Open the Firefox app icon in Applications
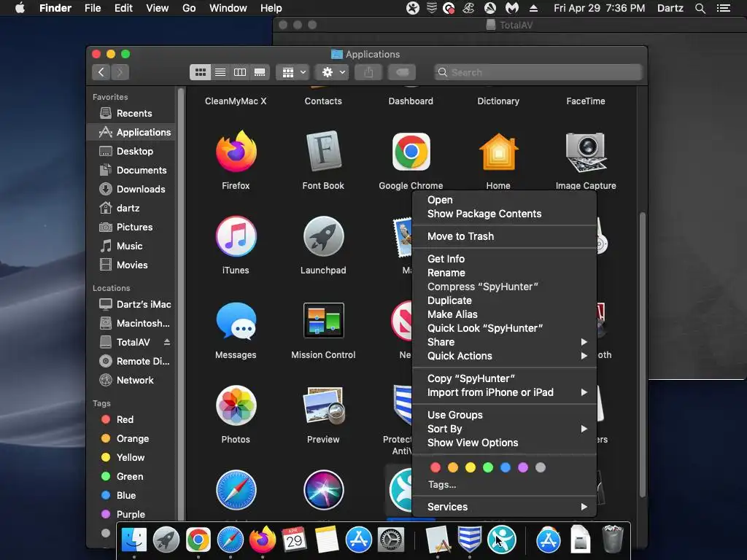The image size is (747, 560). tap(236, 152)
